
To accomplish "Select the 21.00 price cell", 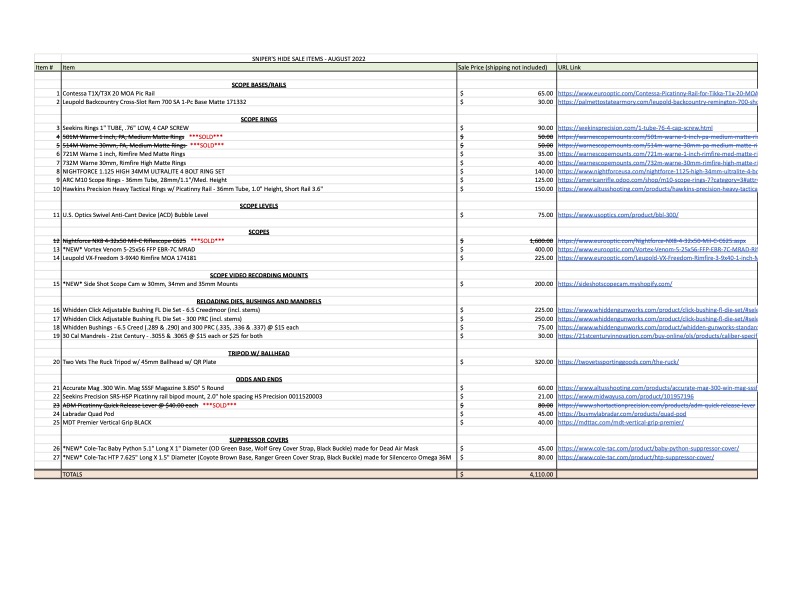I will click(x=507, y=397).
